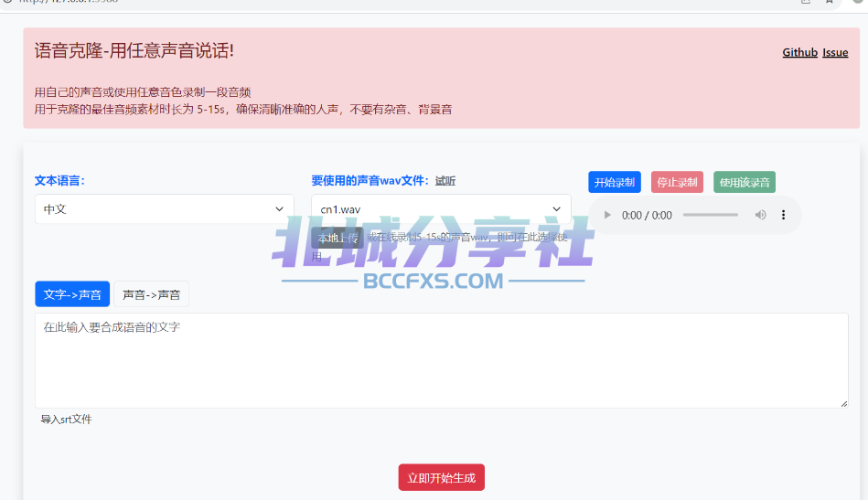
Task: Click the 本地上传 upload button
Action: 338,238
